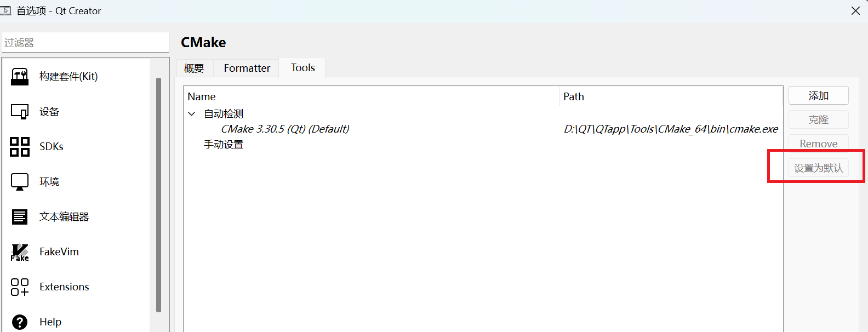Switch to the Formatter tab

click(x=247, y=68)
